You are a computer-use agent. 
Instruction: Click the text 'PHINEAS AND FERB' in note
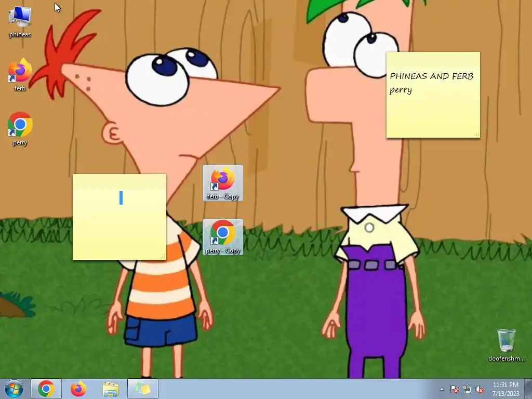click(x=431, y=76)
